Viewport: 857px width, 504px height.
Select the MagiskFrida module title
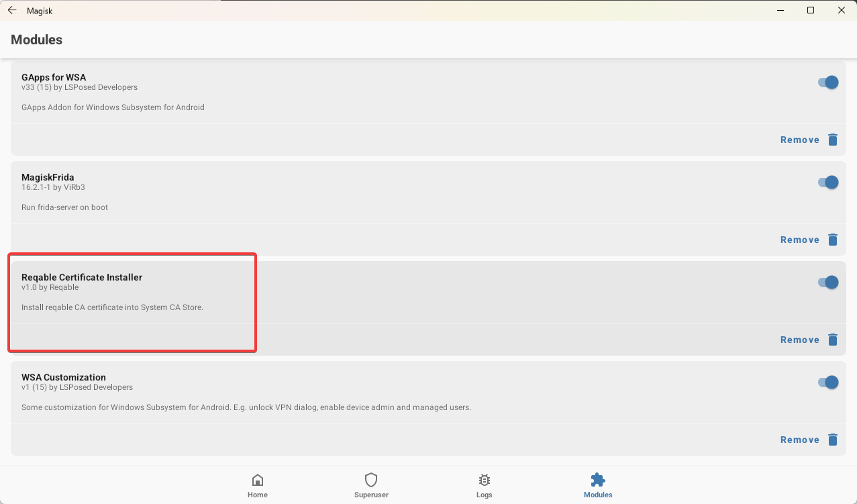click(x=48, y=177)
